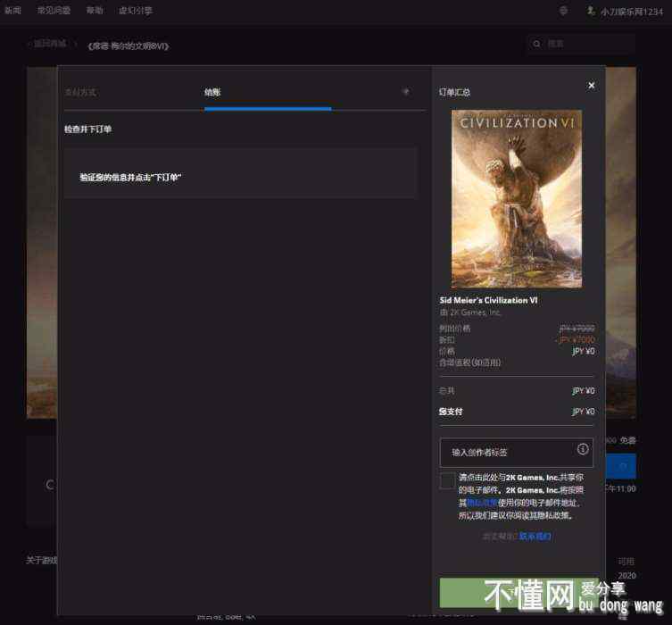Click the search magnifier icon

[536, 44]
